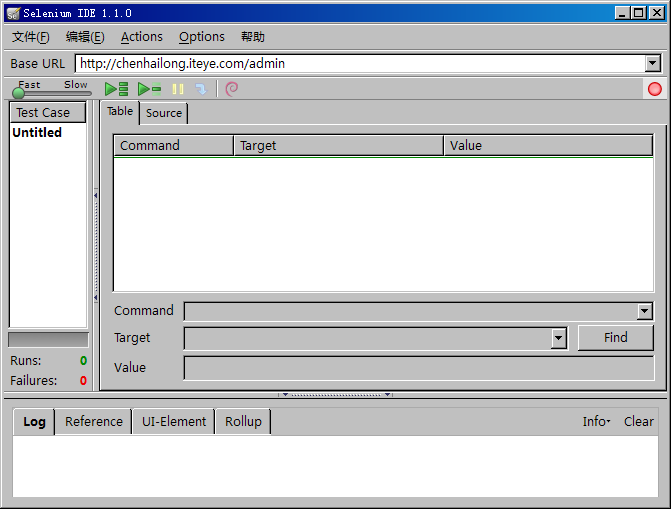Select the Log tab

[34, 422]
